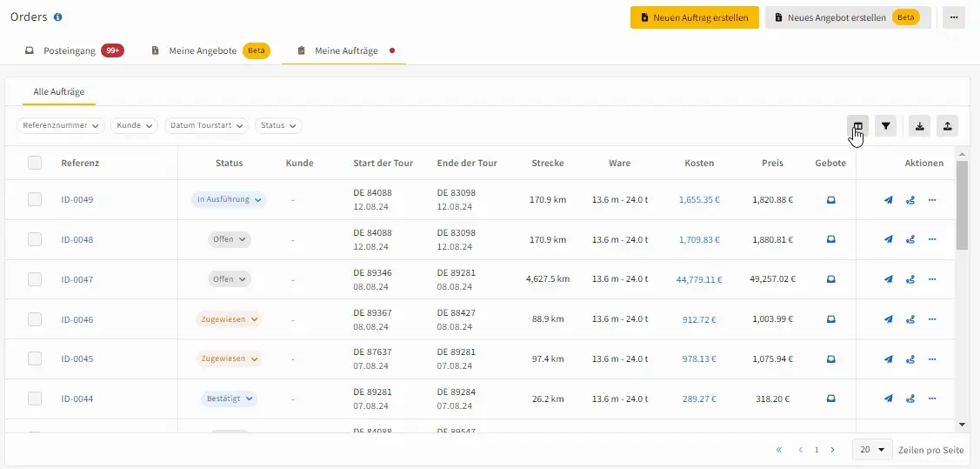Select the Alle Aufträge sub-tab
980x469 pixels.
coord(59,91)
